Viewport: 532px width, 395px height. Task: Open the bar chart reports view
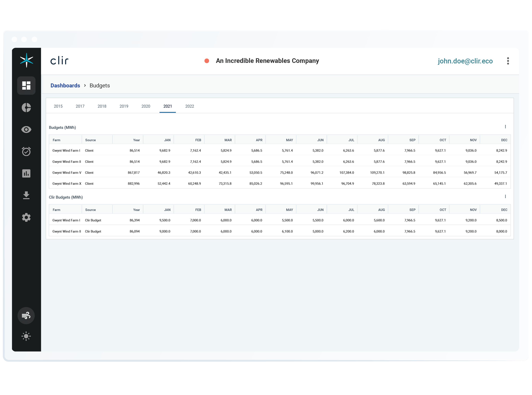[26, 173]
